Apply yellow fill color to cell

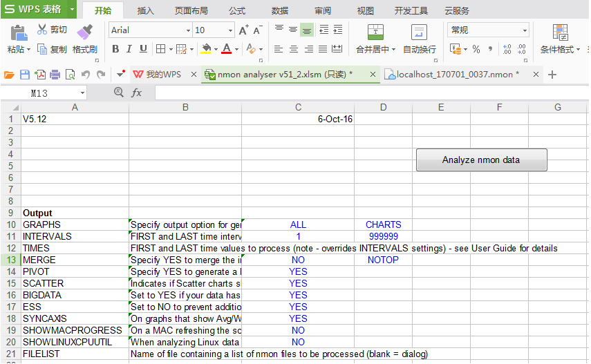coord(206,49)
